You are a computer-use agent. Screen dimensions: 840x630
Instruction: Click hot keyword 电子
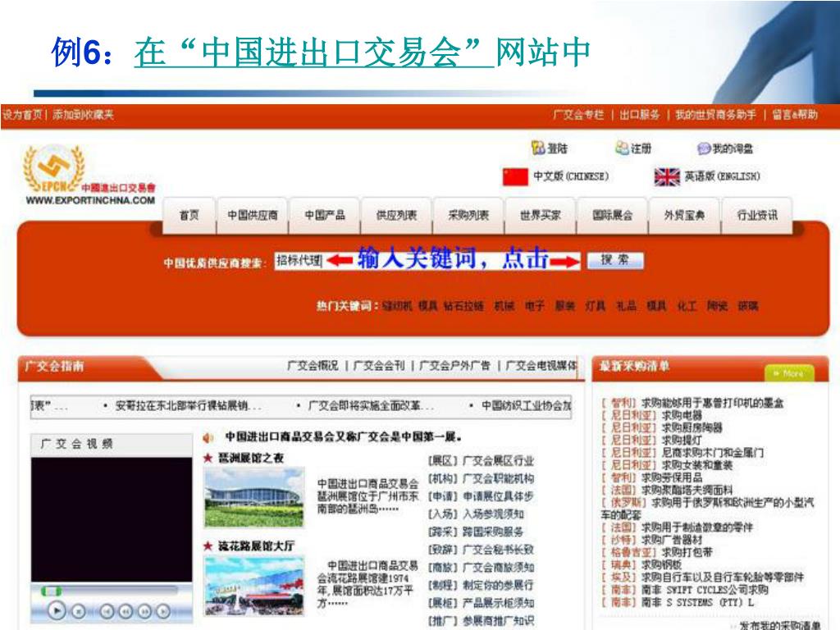534,306
